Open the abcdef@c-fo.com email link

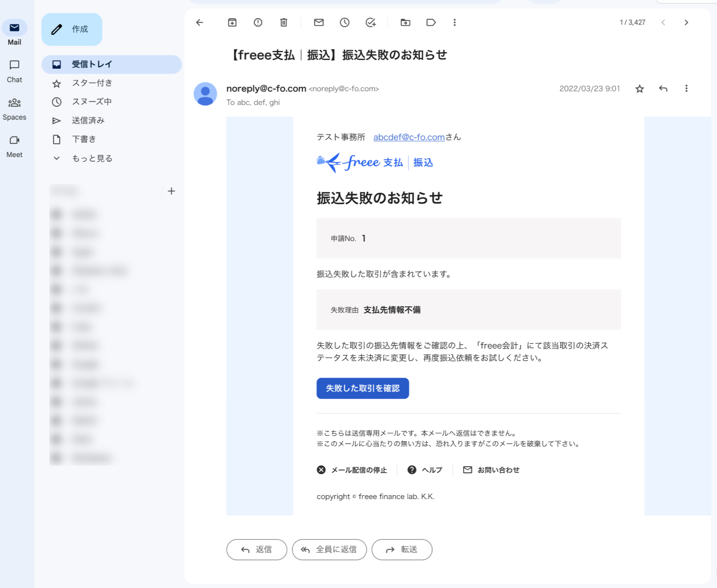pyautogui.click(x=409, y=137)
